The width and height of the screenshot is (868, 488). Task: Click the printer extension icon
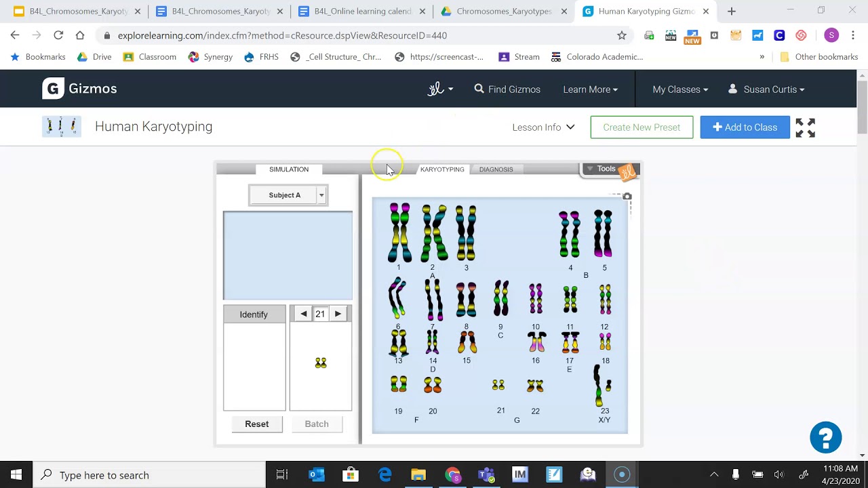649,35
